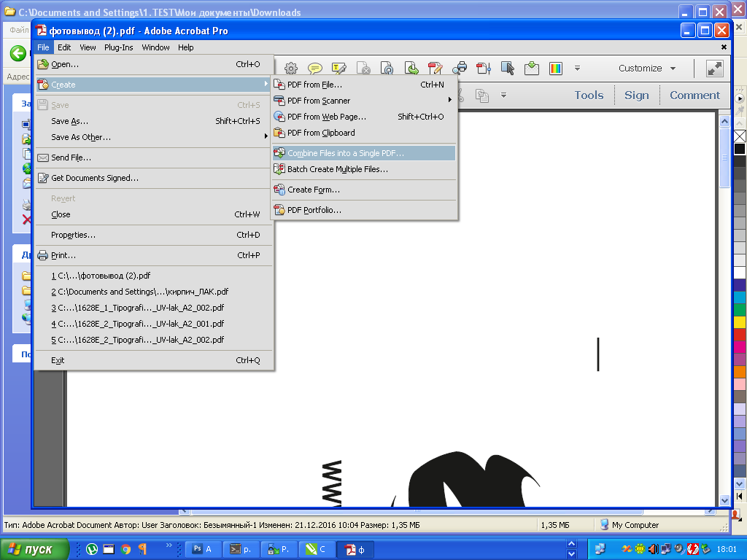
Task: Click Save As in File menu
Action: pyautogui.click(x=152, y=121)
